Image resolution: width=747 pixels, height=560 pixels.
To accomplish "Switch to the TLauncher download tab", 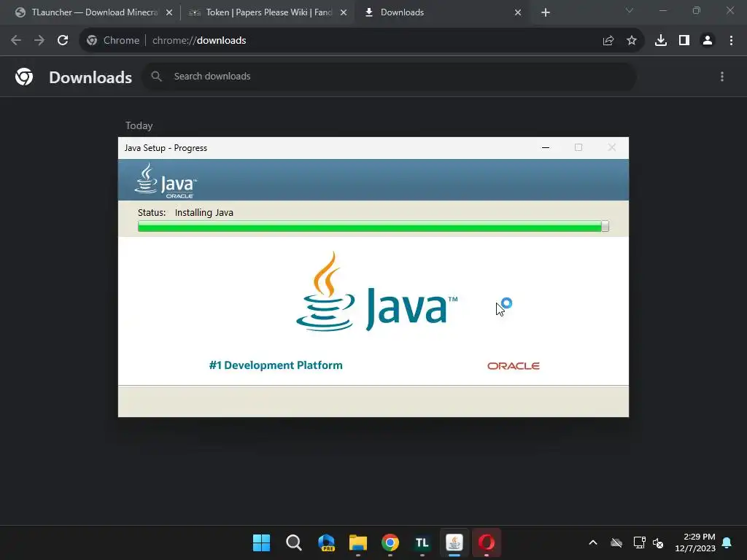I will [x=93, y=12].
